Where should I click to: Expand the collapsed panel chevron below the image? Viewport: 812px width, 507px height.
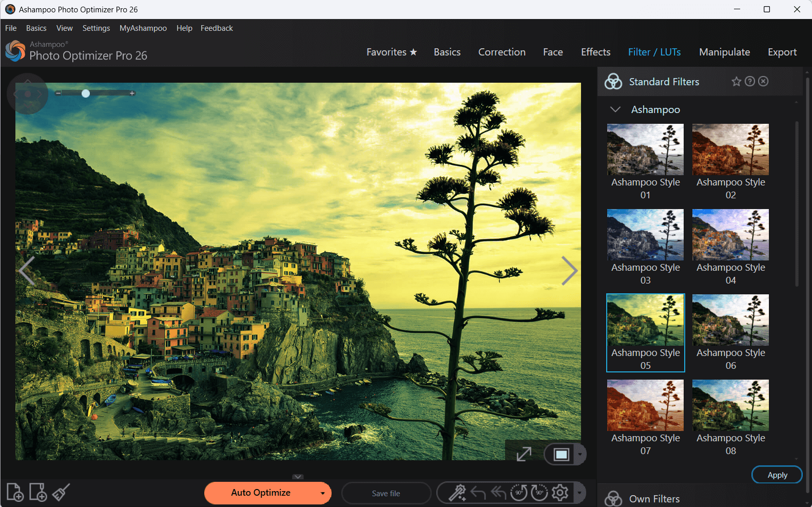(x=298, y=477)
